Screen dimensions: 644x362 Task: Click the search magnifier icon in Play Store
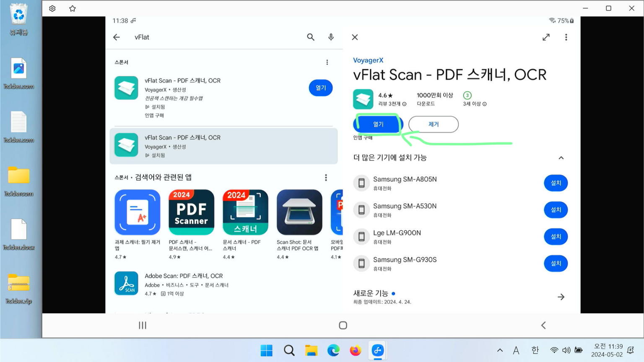pyautogui.click(x=310, y=37)
